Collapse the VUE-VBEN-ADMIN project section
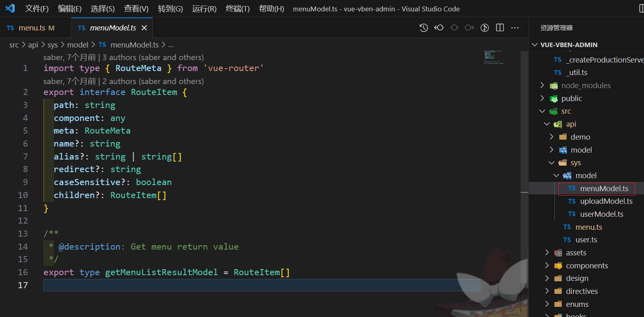 (x=535, y=45)
